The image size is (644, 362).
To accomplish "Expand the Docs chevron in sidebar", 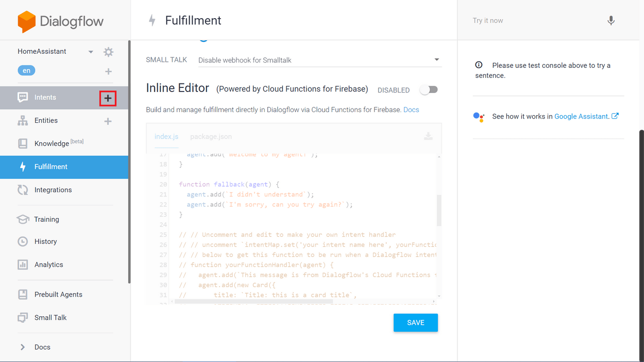I will pyautogui.click(x=22, y=347).
